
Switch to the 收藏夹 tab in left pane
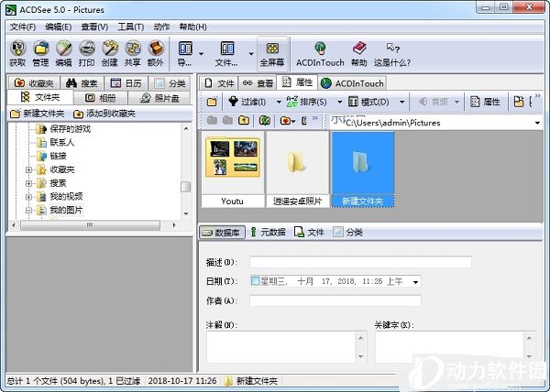34,83
